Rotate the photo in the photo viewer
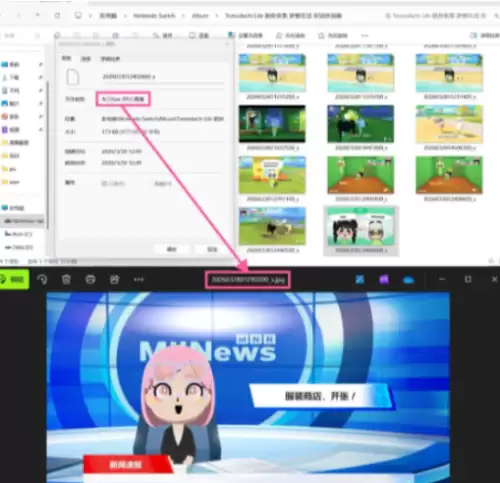 click(42, 279)
